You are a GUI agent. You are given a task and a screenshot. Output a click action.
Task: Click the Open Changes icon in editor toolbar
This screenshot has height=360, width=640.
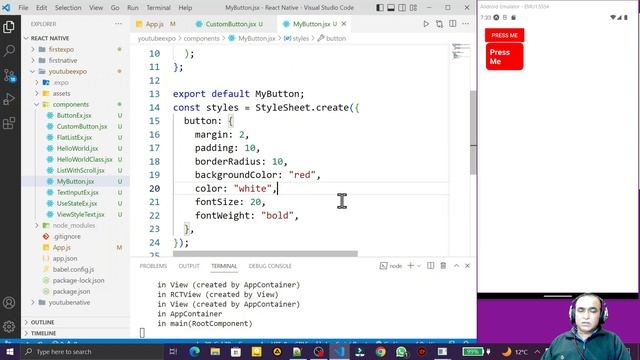click(x=439, y=24)
